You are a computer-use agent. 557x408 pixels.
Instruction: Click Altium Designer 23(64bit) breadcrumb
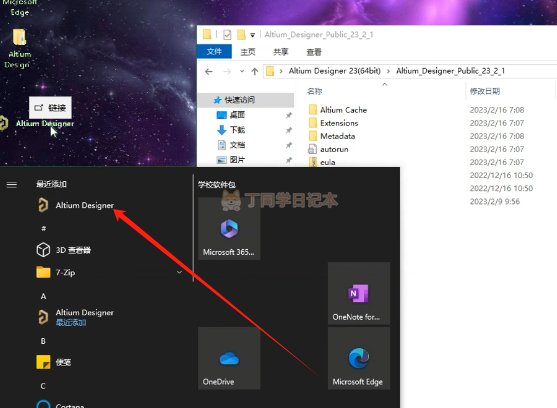335,71
